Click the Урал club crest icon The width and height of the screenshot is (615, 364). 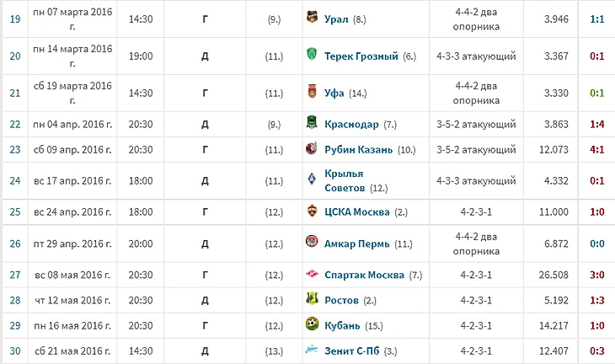(313, 17)
